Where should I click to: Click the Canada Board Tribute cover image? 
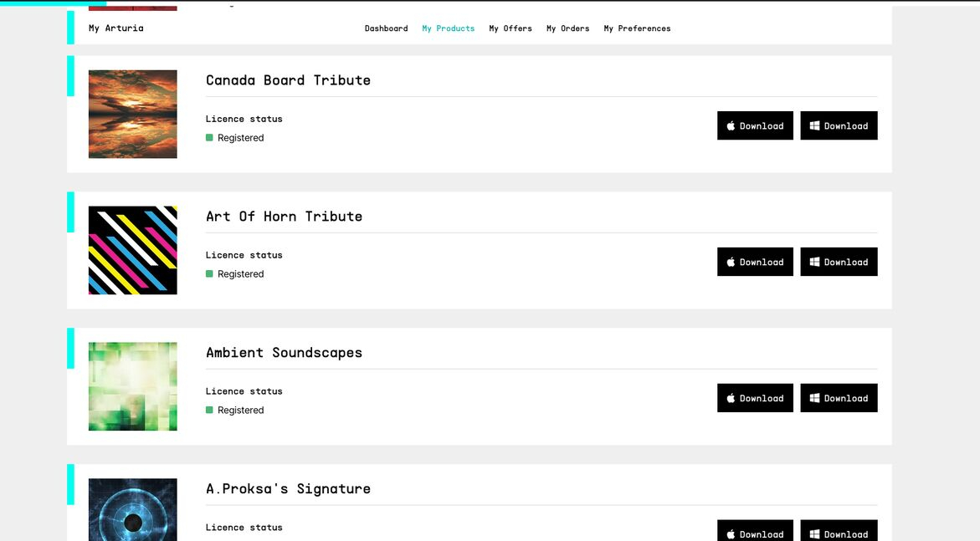click(133, 114)
